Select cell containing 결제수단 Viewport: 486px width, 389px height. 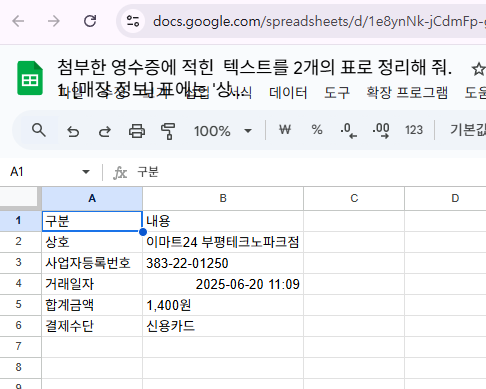tap(92, 326)
